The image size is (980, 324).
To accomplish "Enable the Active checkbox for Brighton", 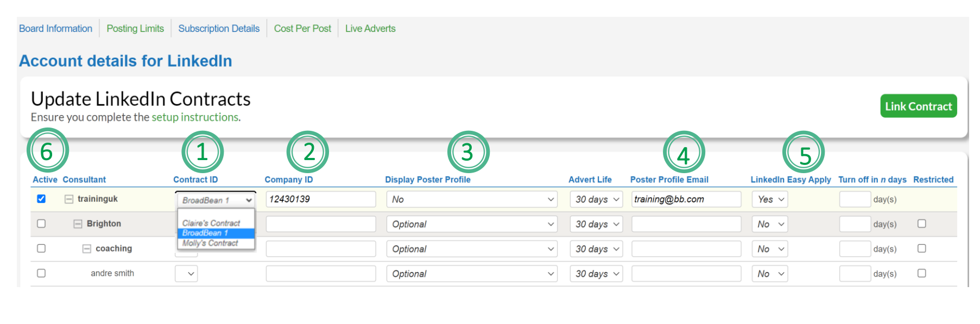I will tap(41, 224).
